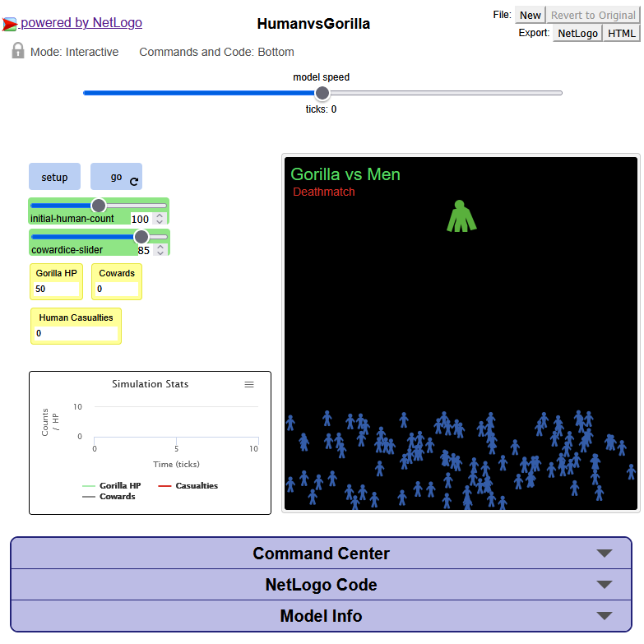Toggle Gorilla HP legend series

[x=111, y=486]
